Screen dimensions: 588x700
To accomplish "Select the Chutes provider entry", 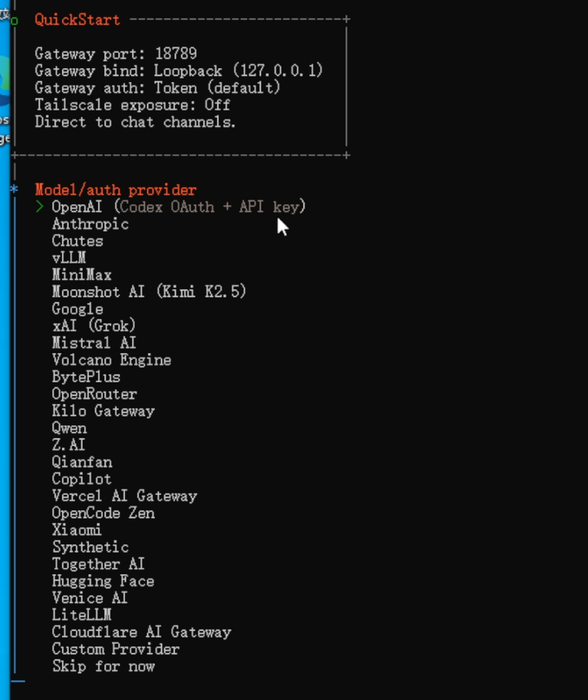I will click(x=77, y=241).
